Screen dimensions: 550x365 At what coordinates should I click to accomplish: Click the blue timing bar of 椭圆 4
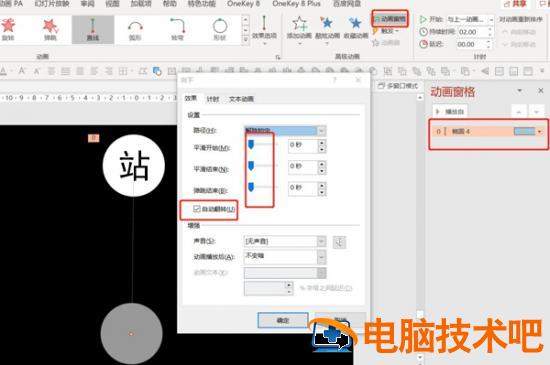coord(524,131)
